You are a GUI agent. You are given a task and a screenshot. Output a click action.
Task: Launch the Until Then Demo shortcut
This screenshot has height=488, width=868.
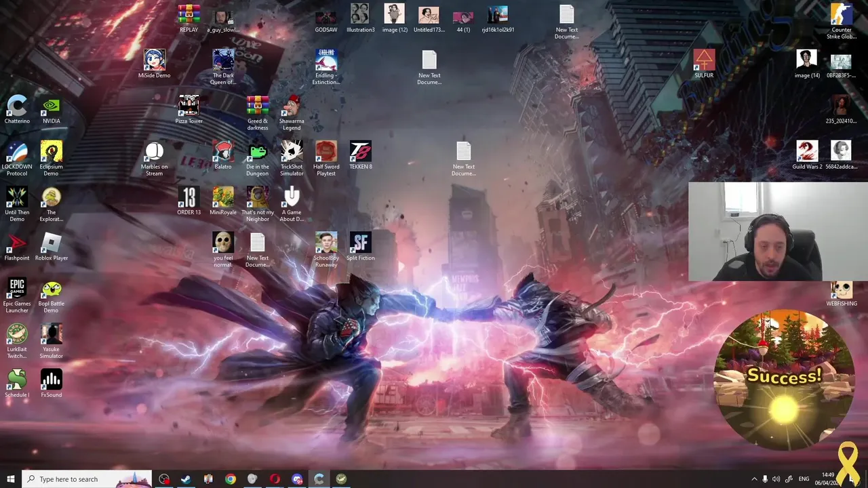click(17, 203)
